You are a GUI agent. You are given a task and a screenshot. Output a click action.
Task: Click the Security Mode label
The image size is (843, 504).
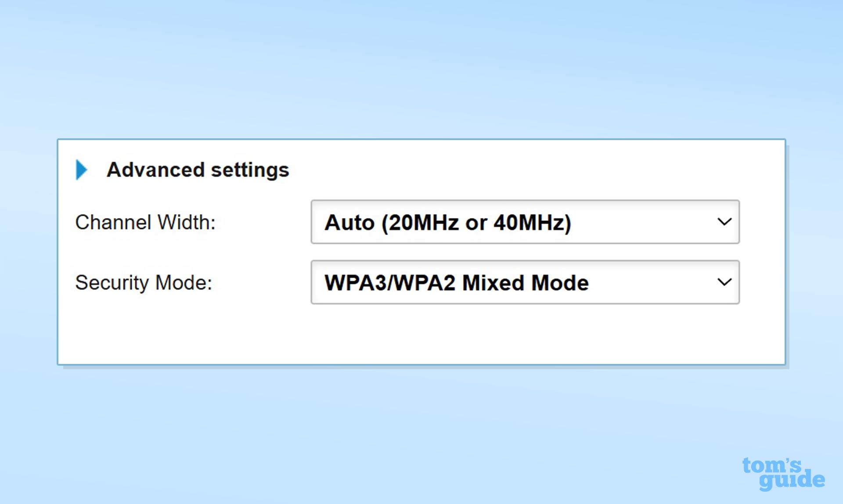tap(144, 282)
